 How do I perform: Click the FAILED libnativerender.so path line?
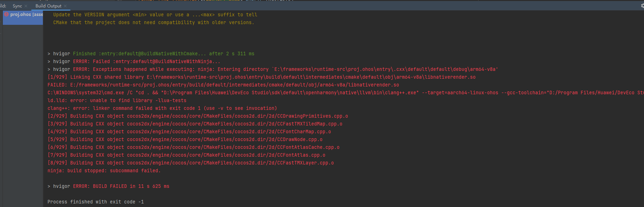tap(223, 85)
